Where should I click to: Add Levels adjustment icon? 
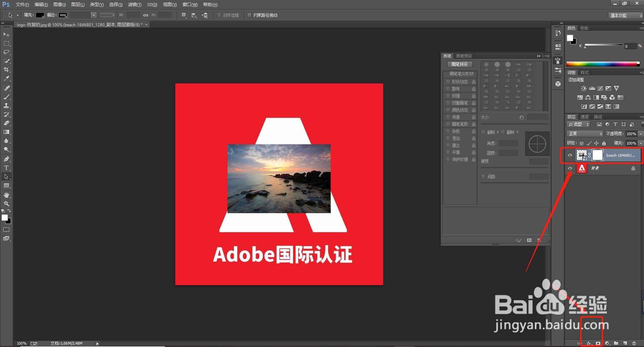592,88
